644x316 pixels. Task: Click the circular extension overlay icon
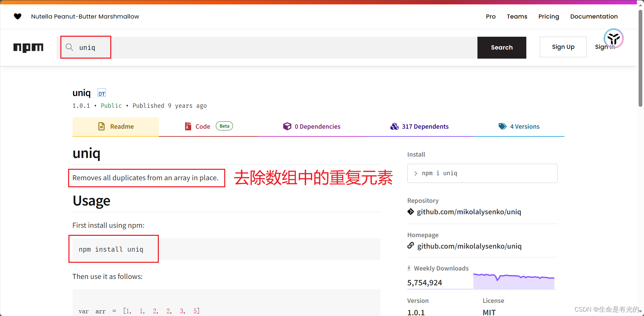(x=613, y=38)
